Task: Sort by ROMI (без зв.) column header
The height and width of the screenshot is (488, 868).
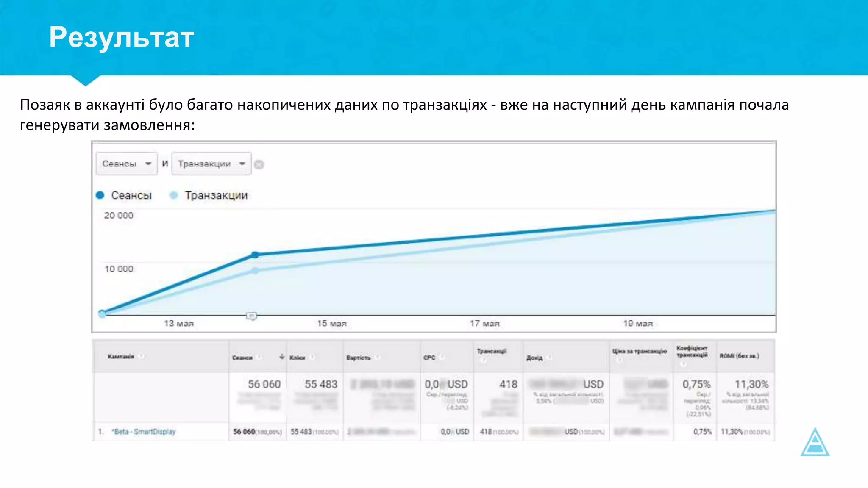Action: tap(740, 356)
